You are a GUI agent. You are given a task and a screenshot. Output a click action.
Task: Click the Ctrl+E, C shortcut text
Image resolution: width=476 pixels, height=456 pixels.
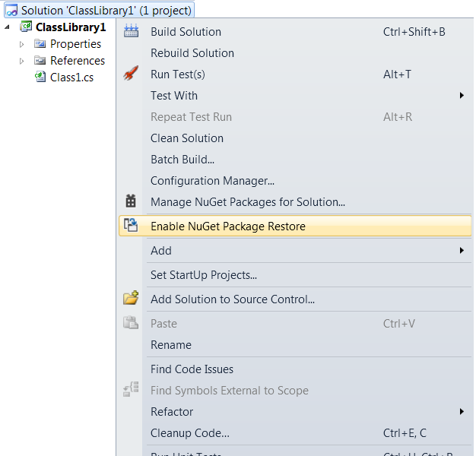(405, 433)
